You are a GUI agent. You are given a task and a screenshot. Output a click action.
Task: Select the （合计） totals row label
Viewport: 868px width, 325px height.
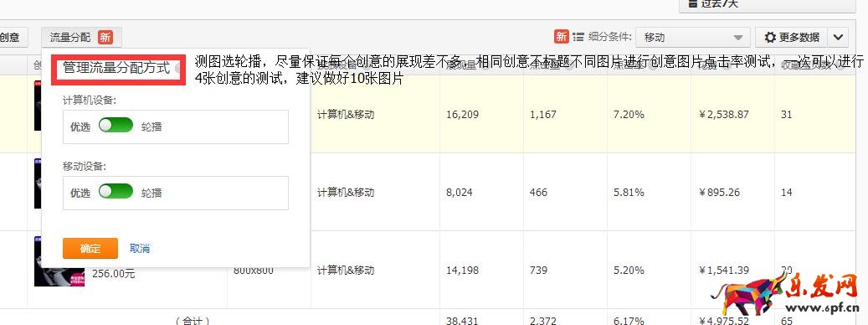191,321
